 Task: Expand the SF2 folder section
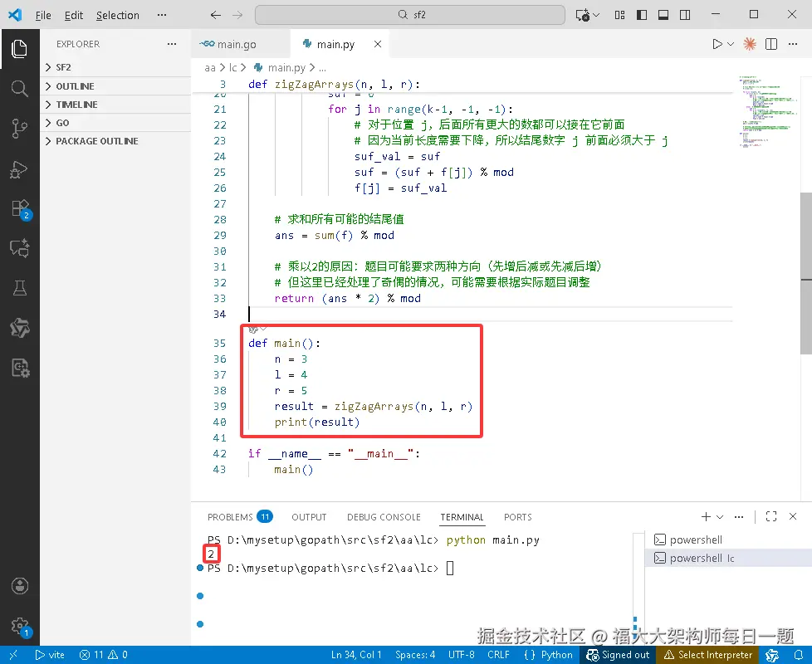(115, 67)
